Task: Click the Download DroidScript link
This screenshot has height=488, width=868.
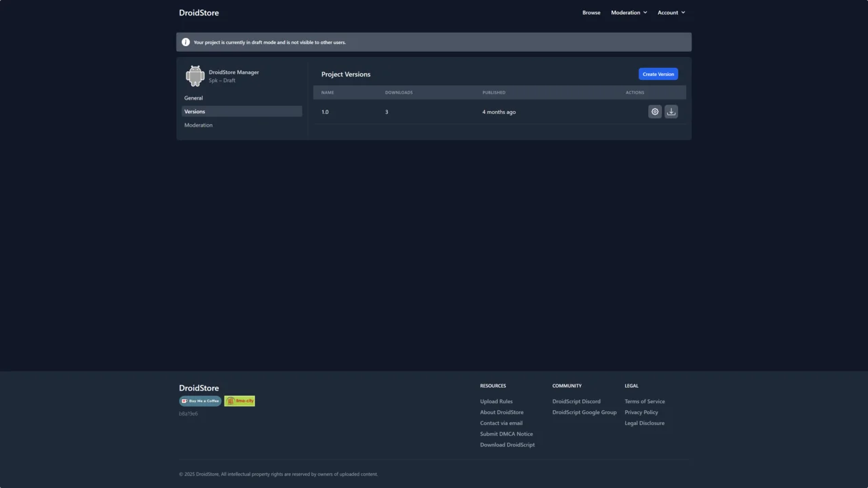Action: point(507,445)
